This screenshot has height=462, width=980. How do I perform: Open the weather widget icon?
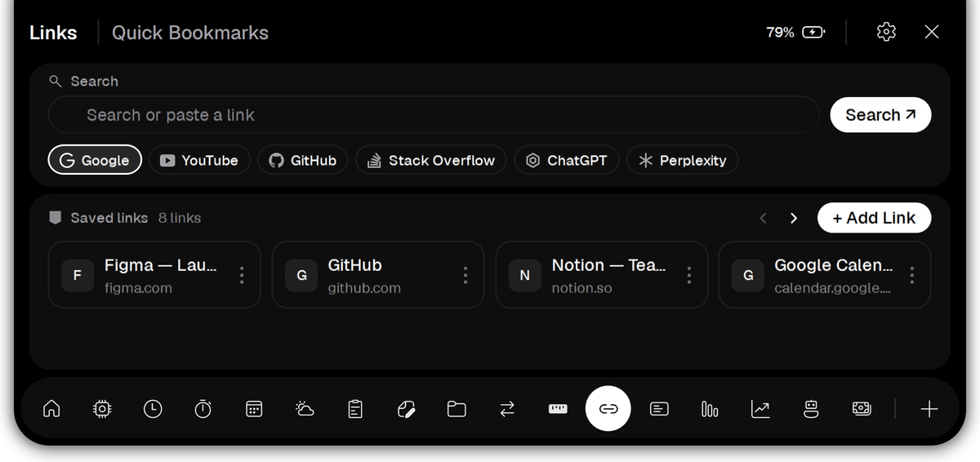305,409
